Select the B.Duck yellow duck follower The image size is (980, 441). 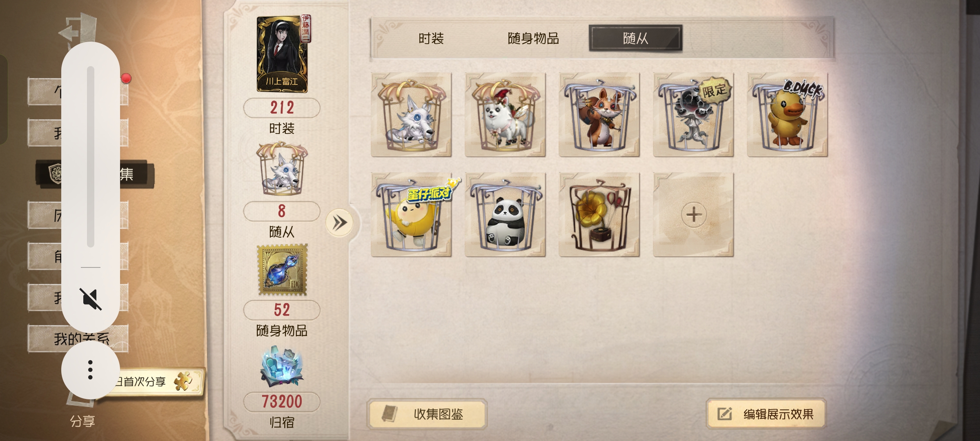(x=787, y=115)
